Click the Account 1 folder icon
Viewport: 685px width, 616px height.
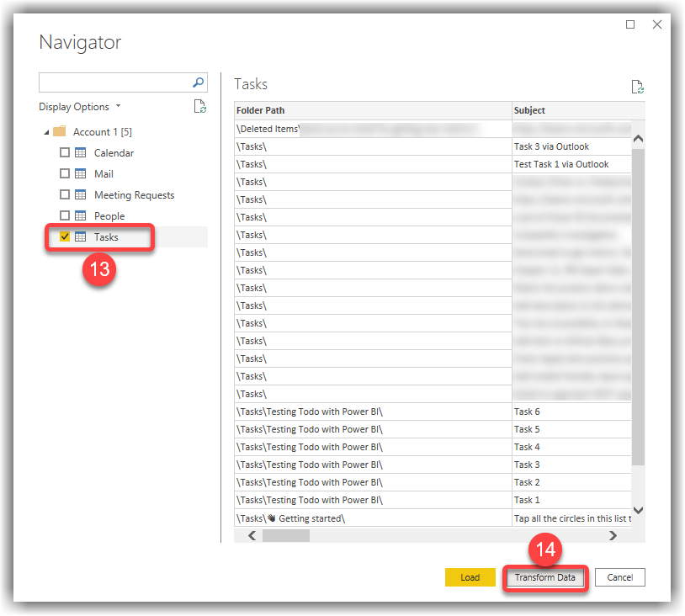point(60,131)
